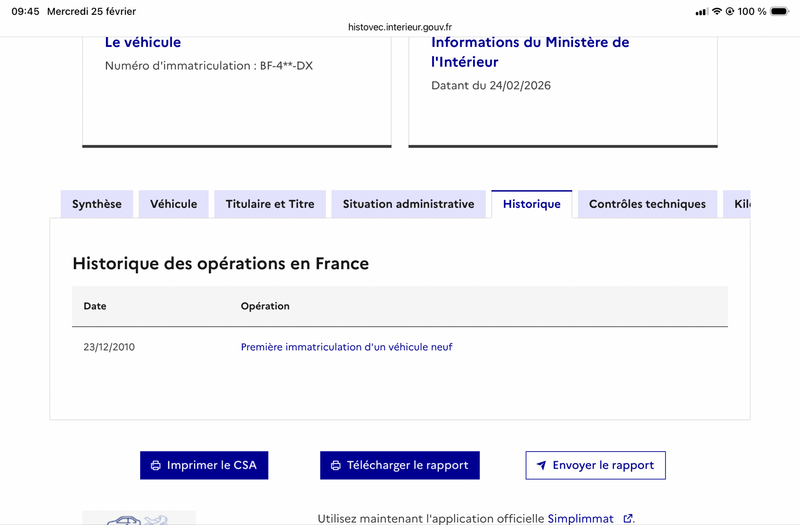Click the Télécharger le rapport button
800x525 pixels.
point(400,465)
